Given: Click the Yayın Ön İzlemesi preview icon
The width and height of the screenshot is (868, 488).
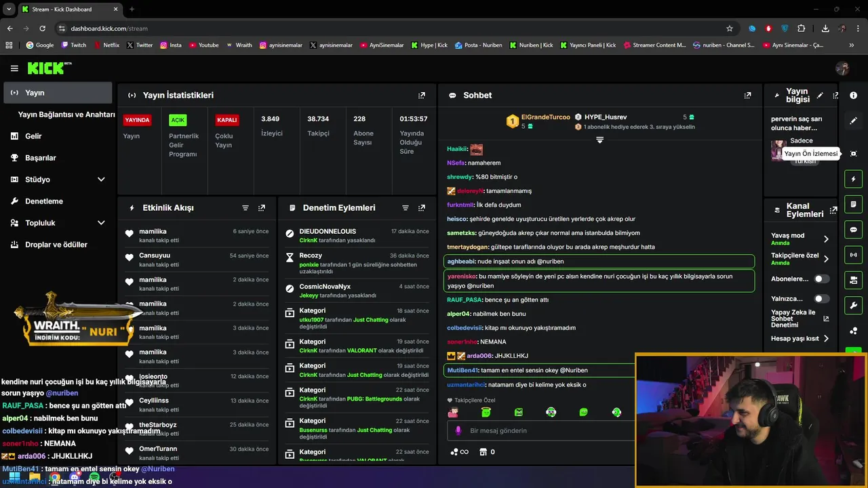Looking at the screenshot, I should point(854,154).
